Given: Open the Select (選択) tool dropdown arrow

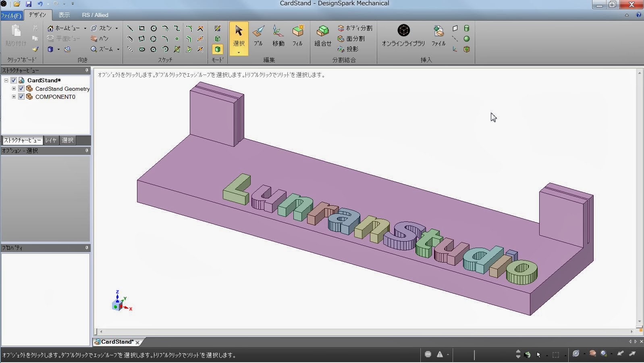Looking at the screenshot, I should click(x=239, y=52).
